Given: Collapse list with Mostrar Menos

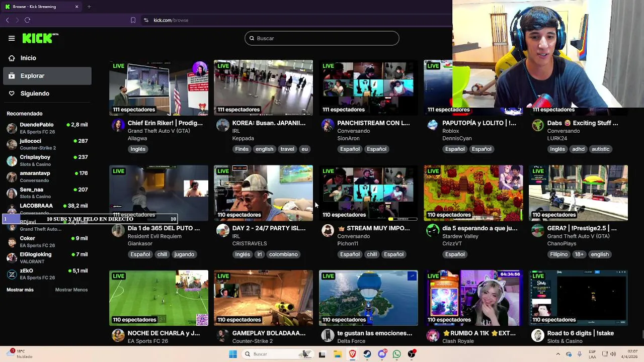Looking at the screenshot, I should (x=71, y=290).
